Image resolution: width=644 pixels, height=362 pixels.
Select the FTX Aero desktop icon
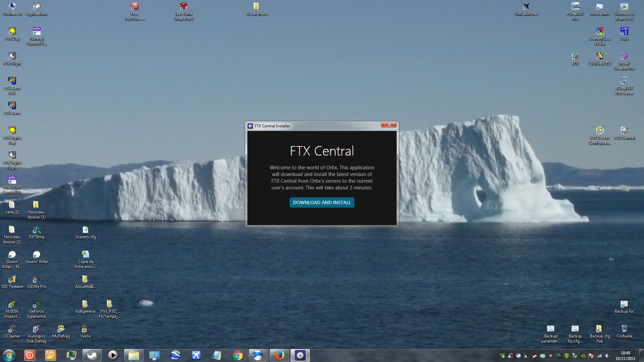pyautogui.click(x=12, y=108)
